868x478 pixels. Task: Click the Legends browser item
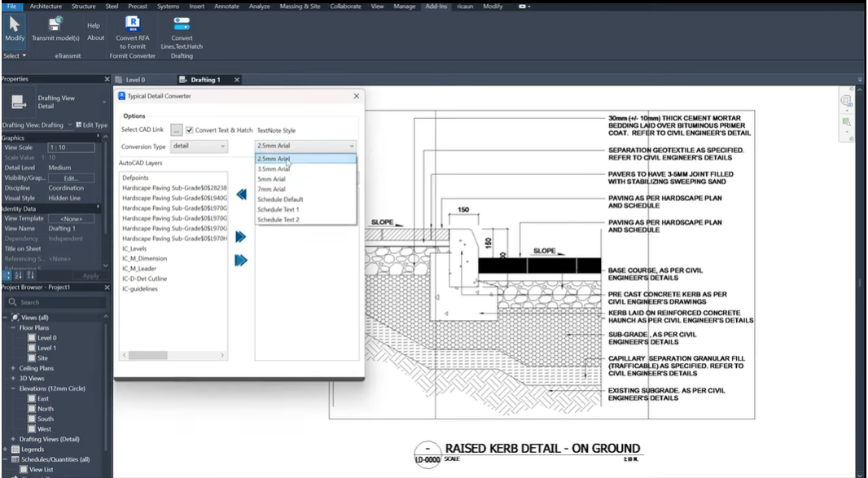(32, 449)
